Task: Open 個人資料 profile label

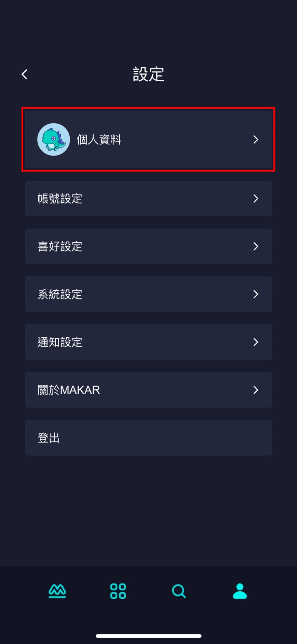Action: 99,139
